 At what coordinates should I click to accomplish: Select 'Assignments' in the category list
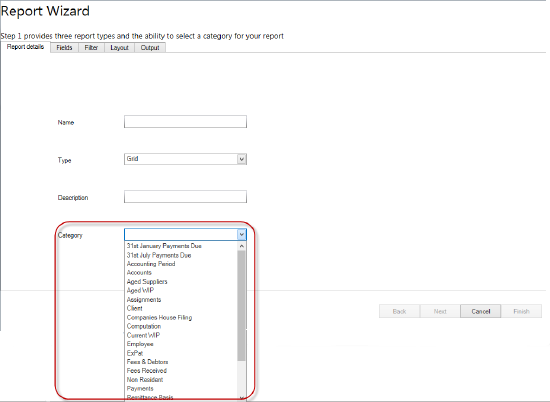(181, 300)
